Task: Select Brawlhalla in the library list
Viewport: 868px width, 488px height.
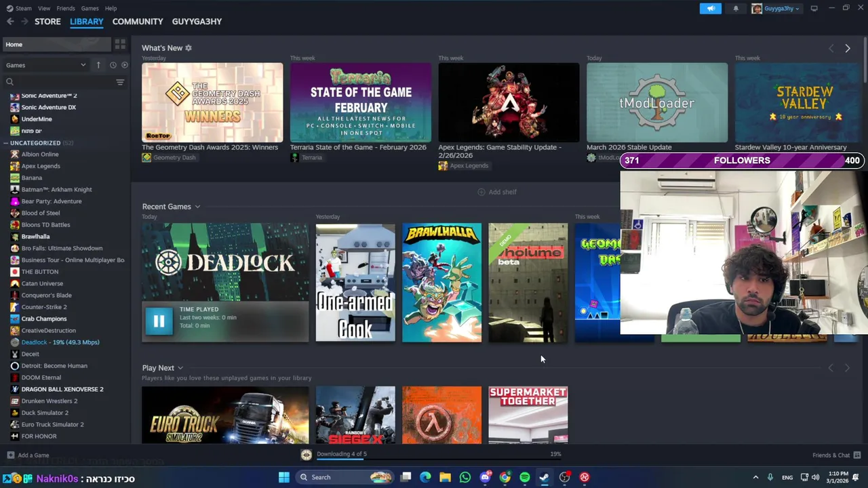Action: [x=35, y=237]
